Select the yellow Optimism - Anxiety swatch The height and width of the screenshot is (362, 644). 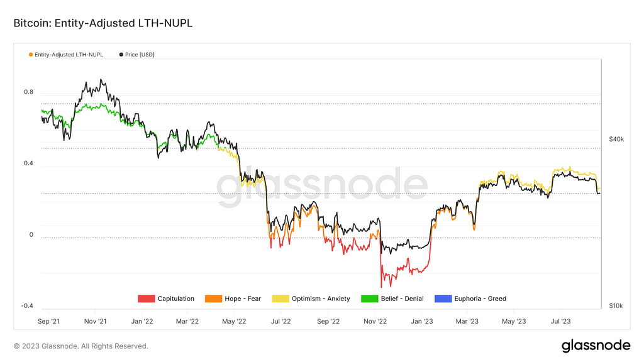280,299
